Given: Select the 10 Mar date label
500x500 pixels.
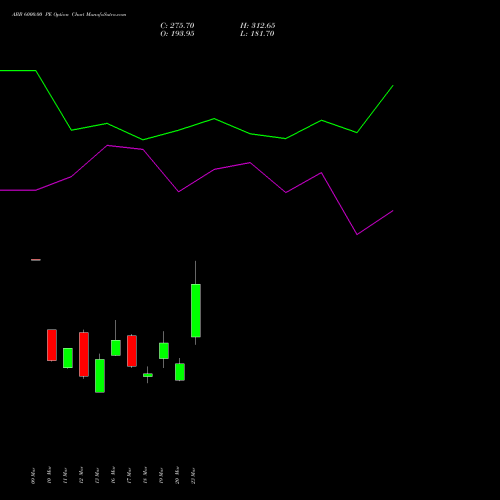Looking at the screenshot, I should click(x=49, y=475).
